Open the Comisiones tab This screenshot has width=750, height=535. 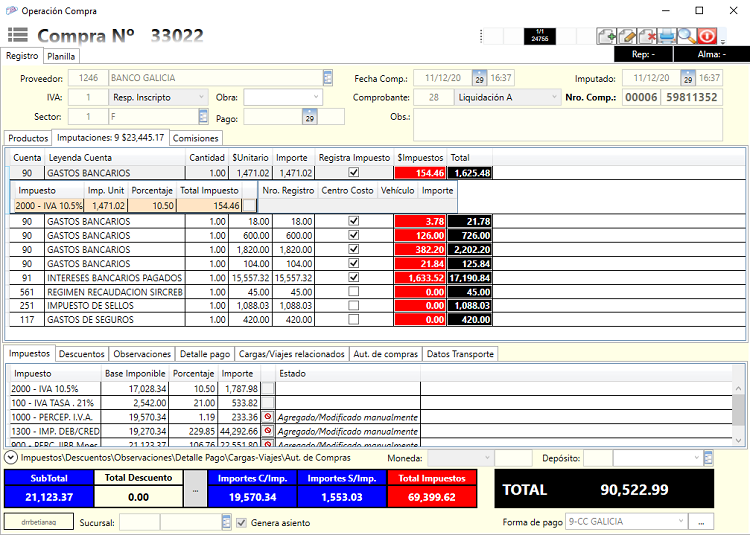(x=196, y=138)
